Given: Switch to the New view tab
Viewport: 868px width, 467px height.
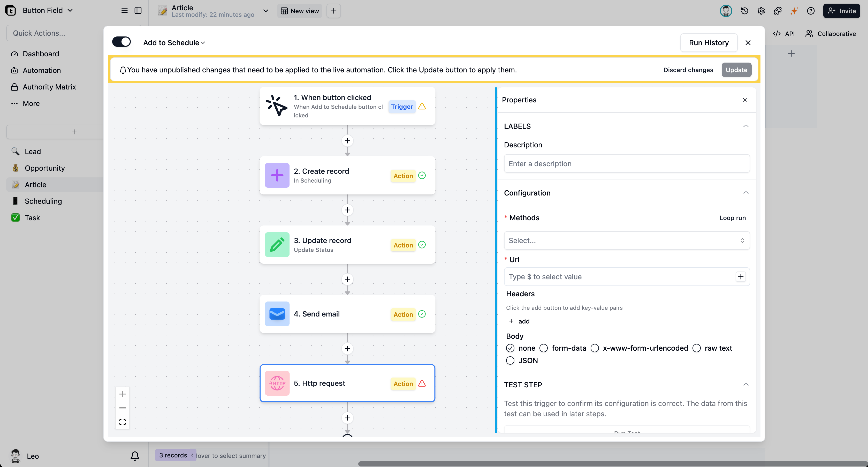Looking at the screenshot, I should click(300, 11).
